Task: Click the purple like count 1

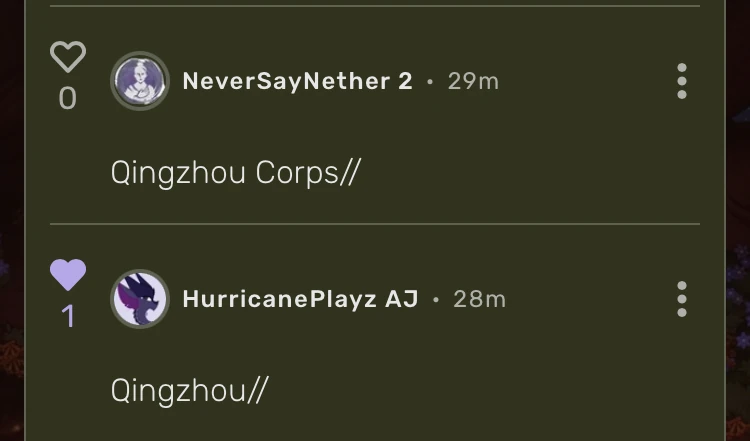Action: [68, 317]
